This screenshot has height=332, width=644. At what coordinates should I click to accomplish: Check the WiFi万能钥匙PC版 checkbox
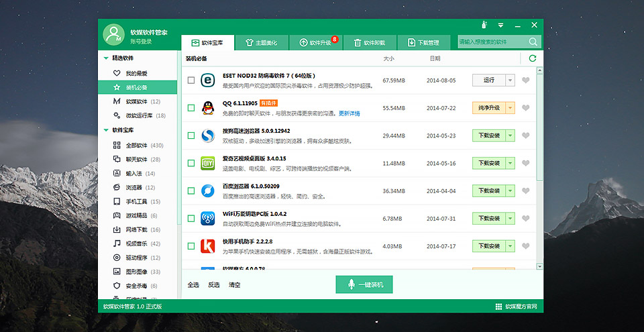click(191, 218)
